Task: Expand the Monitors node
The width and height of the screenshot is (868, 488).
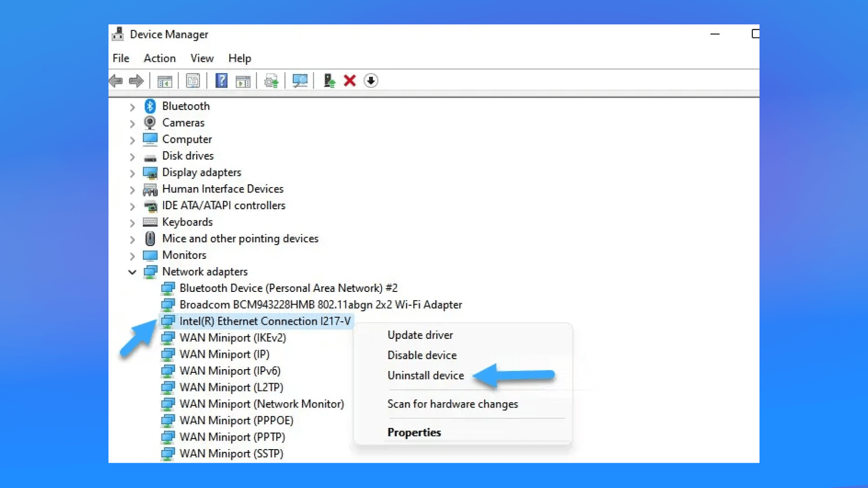Action: tap(132, 256)
